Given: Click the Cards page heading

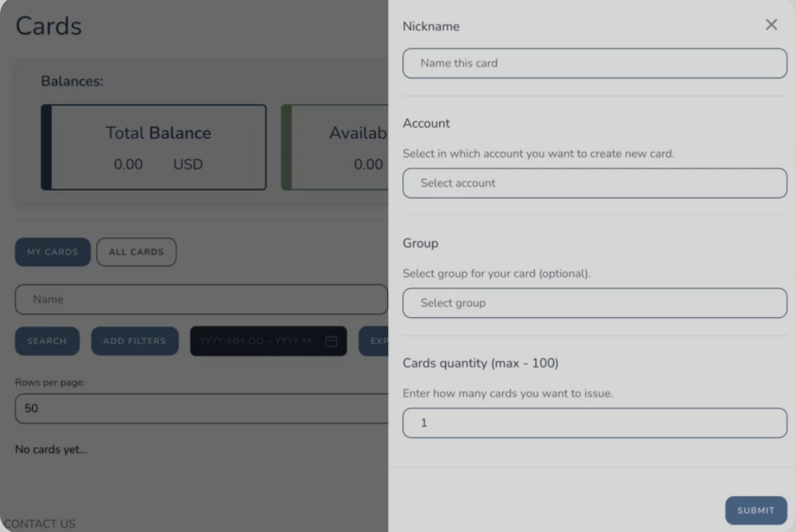Looking at the screenshot, I should click(49, 26).
